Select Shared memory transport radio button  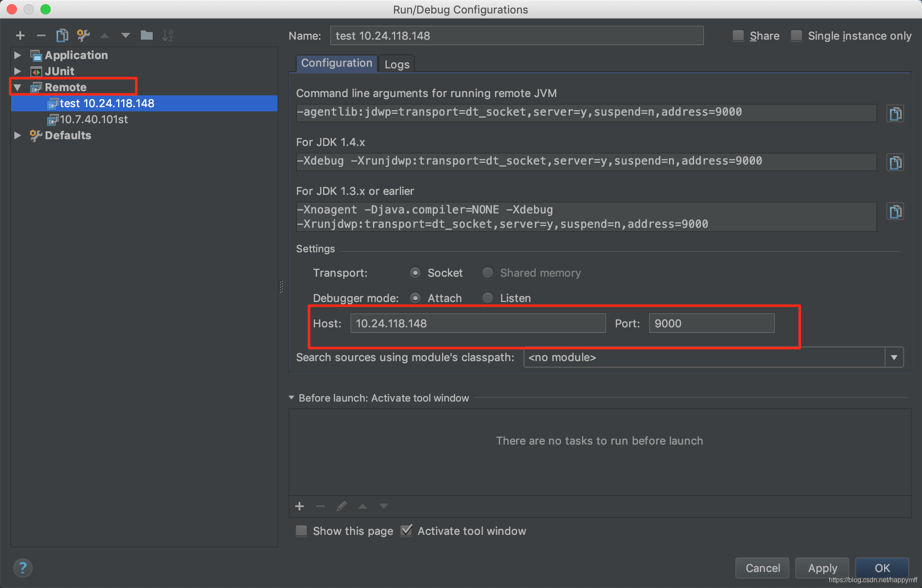(488, 273)
